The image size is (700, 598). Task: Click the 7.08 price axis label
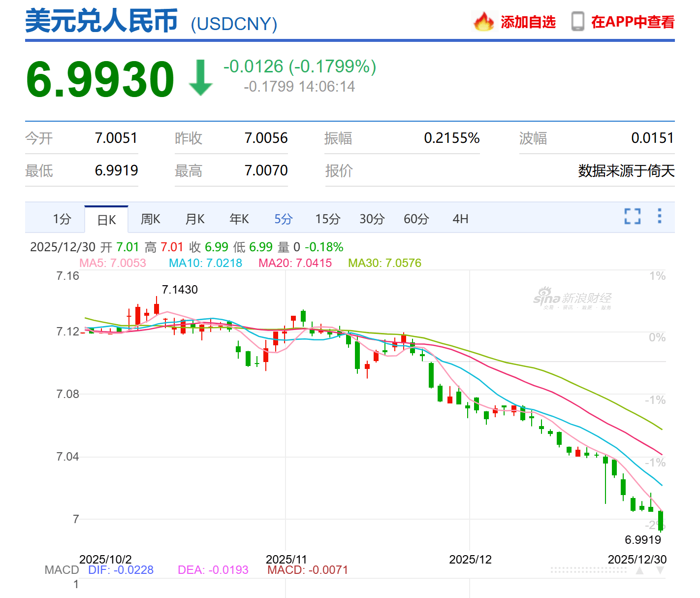click(67, 394)
